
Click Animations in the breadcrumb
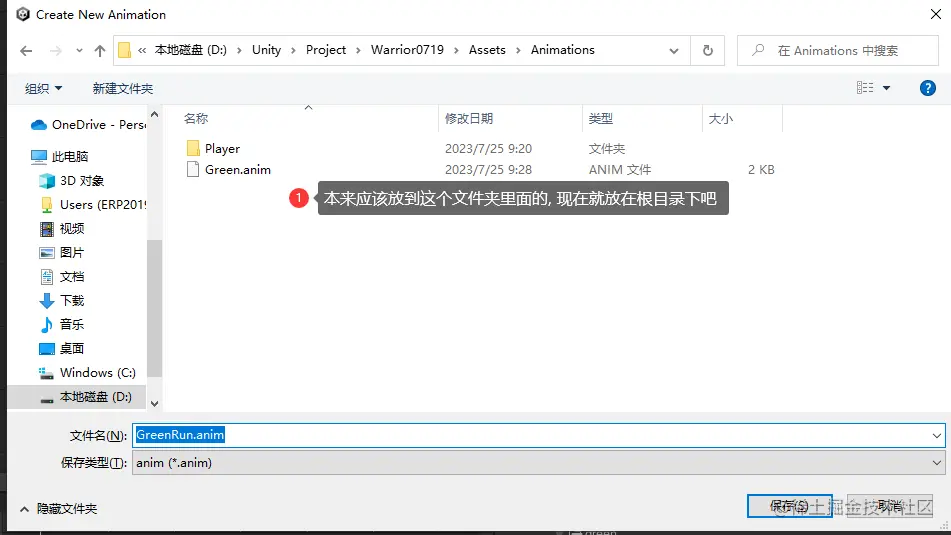562,50
